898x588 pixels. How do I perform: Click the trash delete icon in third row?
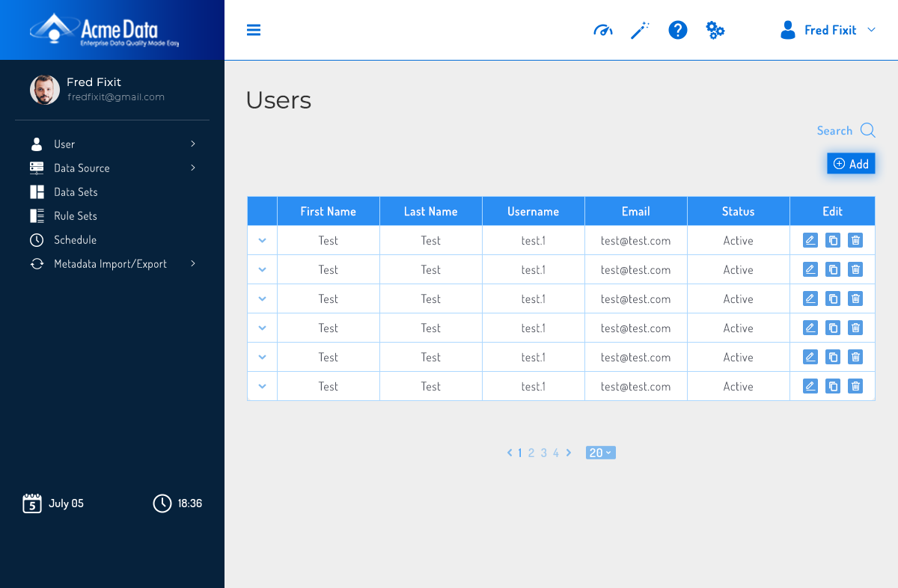[856, 298]
